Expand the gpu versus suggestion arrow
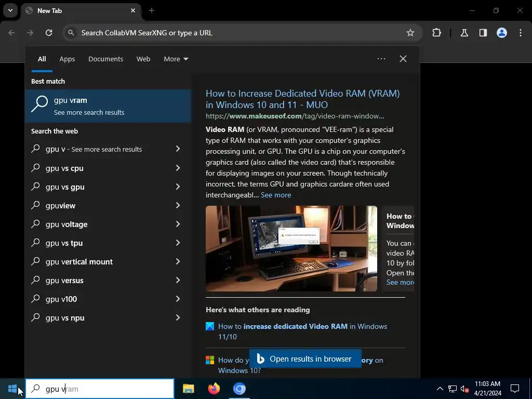The height and width of the screenshot is (399, 532). (178, 280)
